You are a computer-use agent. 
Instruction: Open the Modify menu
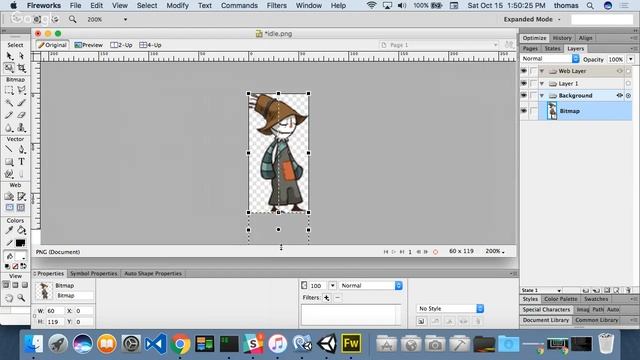click(x=177, y=5)
